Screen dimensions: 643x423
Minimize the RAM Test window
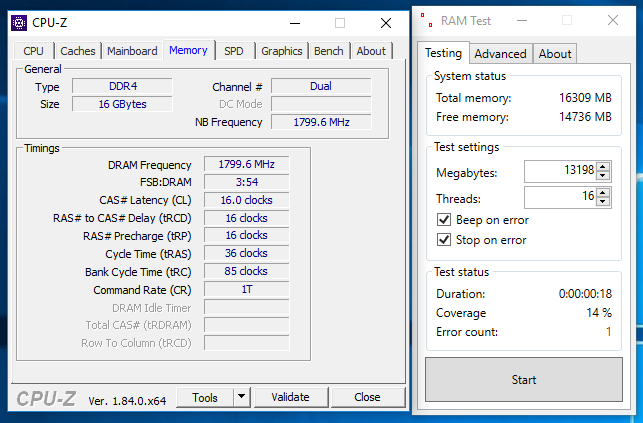point(522,20)
